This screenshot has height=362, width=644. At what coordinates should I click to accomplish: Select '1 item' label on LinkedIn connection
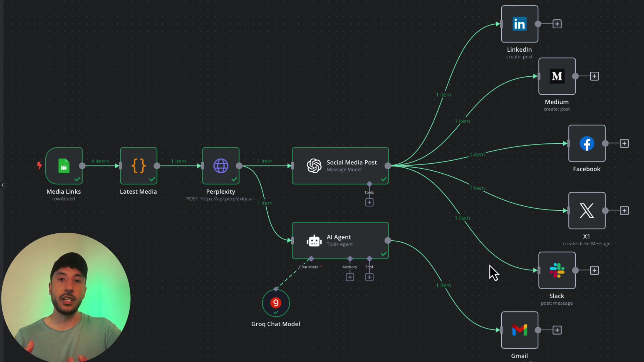point(443,95)
